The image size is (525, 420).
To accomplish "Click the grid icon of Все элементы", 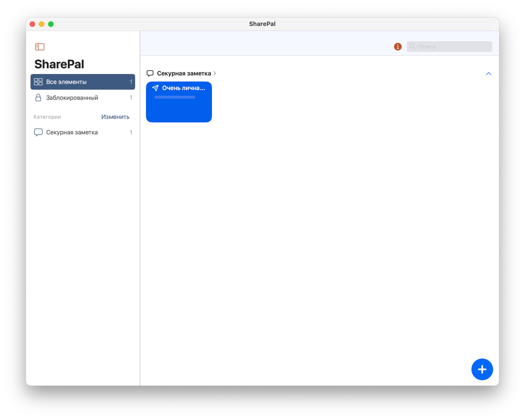I will (38, 82).
